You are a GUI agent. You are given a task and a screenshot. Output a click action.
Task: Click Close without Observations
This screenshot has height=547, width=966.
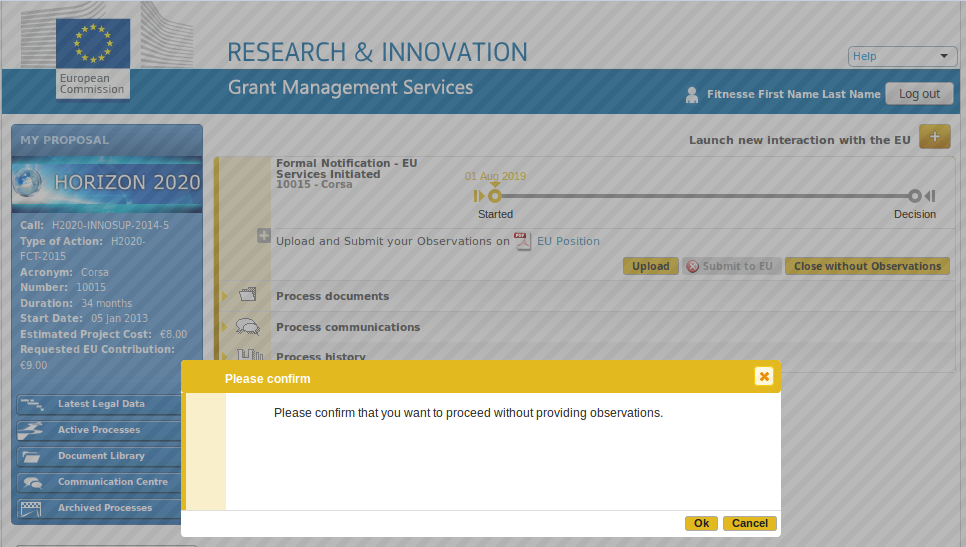coord(867,266)
